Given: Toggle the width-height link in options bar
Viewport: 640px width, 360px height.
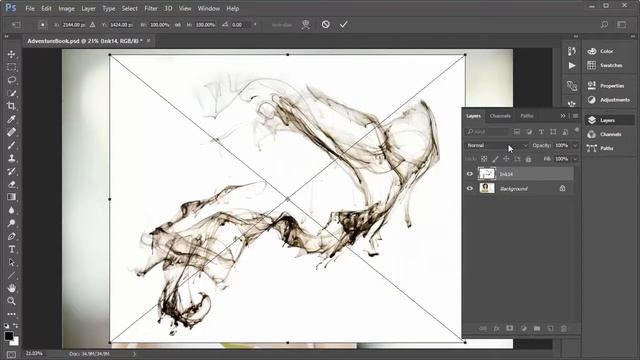Looking at the screenshot, I should 178,25.
